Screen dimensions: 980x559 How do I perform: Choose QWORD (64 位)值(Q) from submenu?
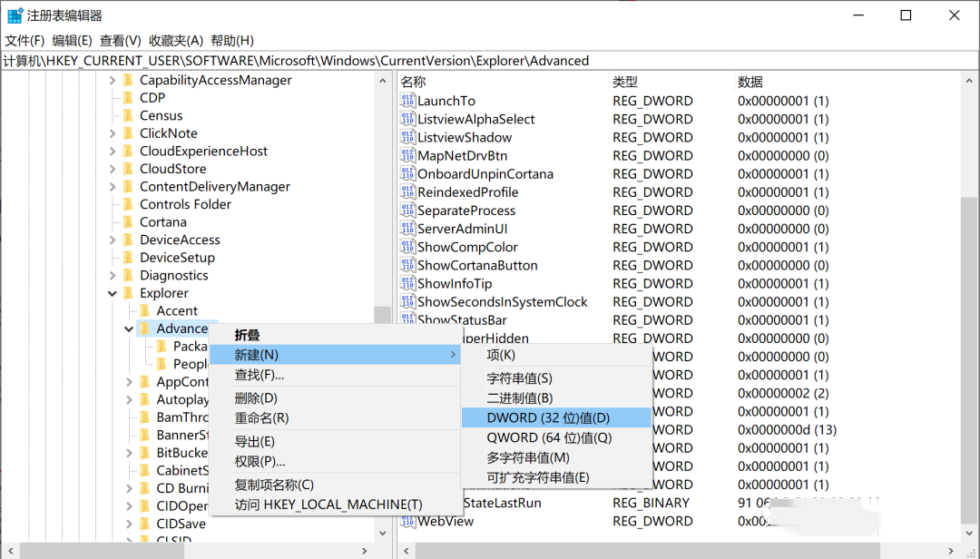coord(556,437)
